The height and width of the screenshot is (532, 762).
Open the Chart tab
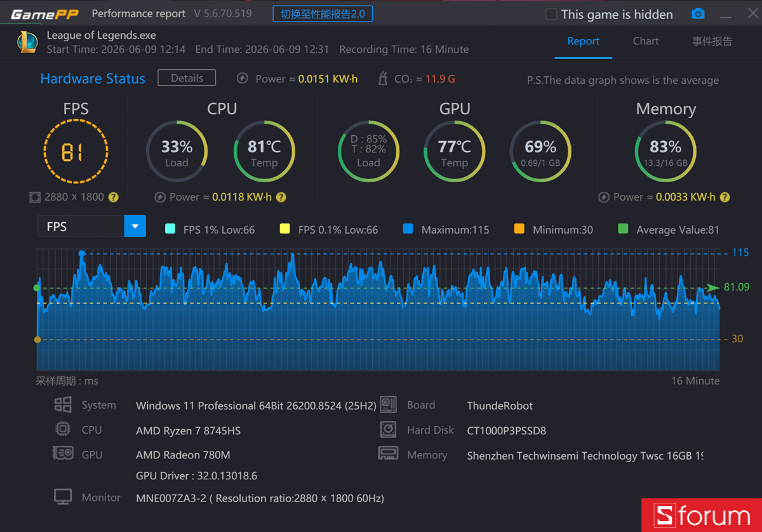pos(646,41)
